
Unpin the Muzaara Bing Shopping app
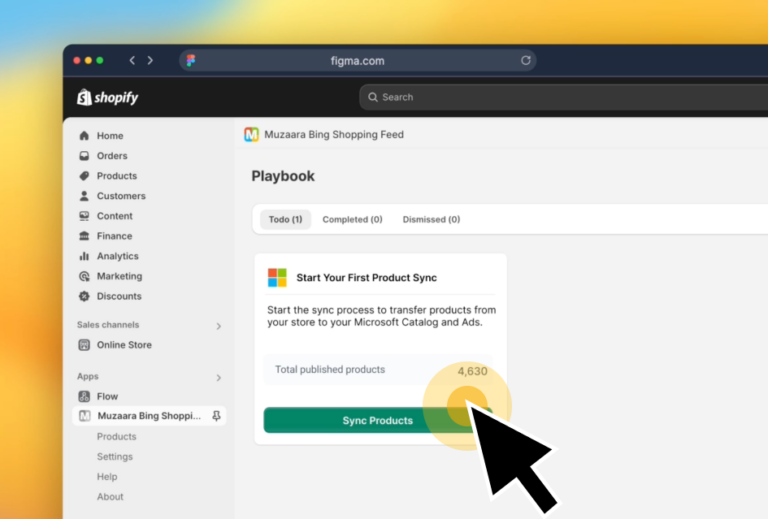[x=216, y=416]
